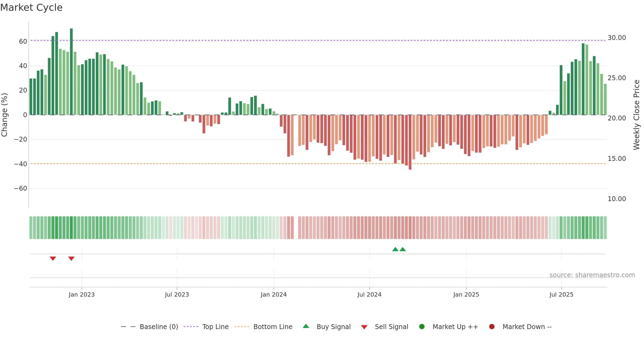
Task: Click the 15.00 price tick label
Action: point(617,159)
